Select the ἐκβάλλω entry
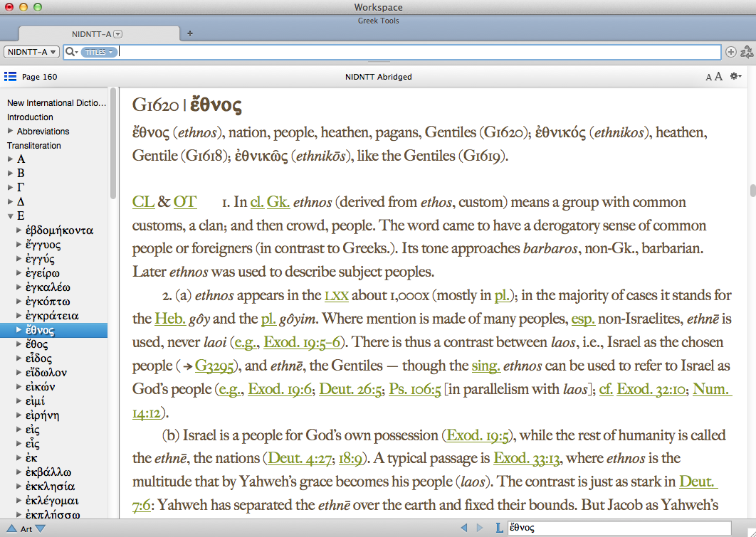The height and width of the screenshot is (537, 756). (48, 472)
